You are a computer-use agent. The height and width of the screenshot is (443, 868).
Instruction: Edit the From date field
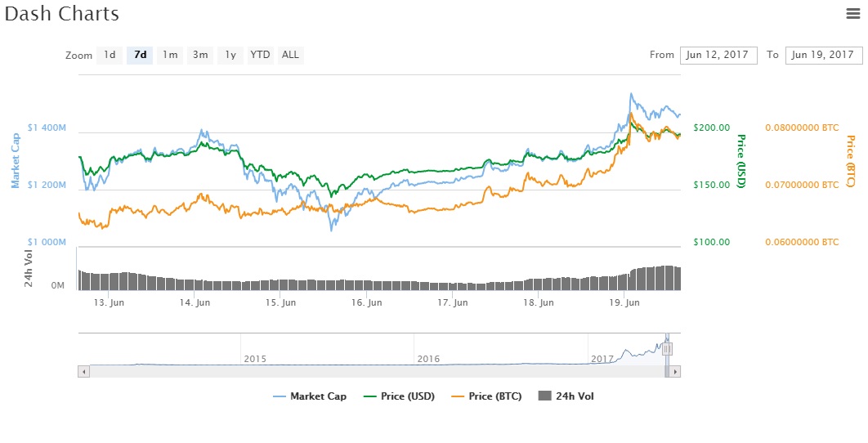(718, 55)
